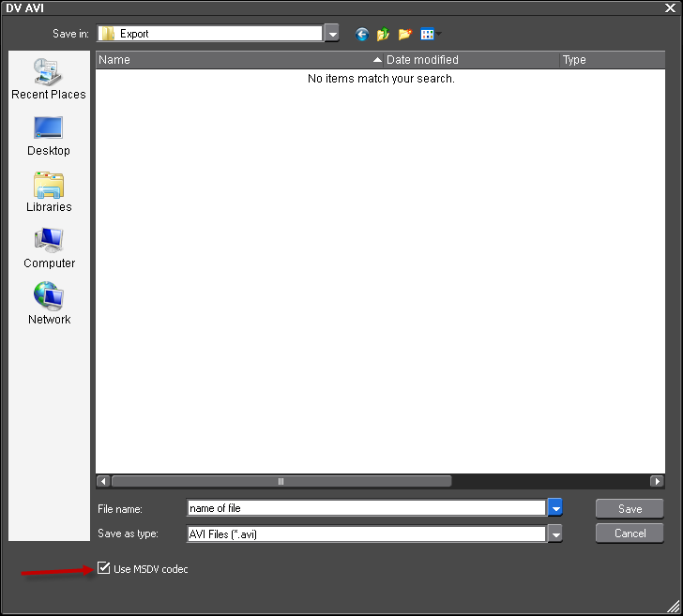This screenshot has height=616, width=683.
Task: Select Libraries in the places bar
Action: (49, 191)
